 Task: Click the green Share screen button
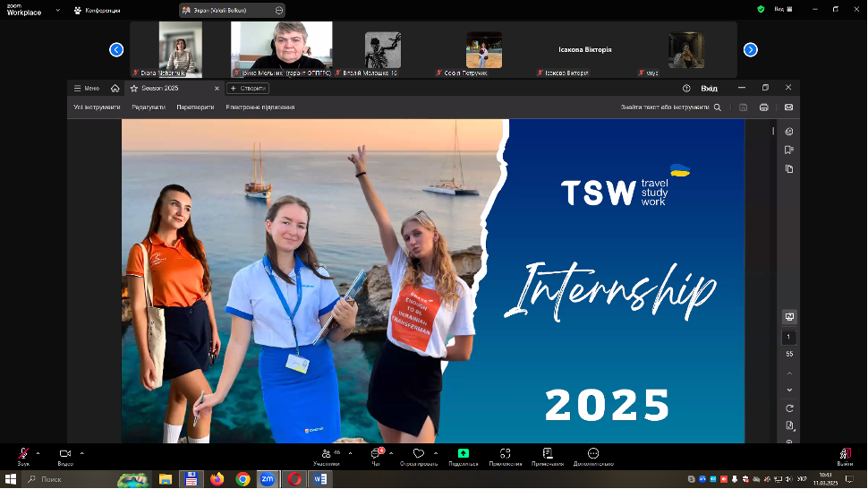(464, 453)
